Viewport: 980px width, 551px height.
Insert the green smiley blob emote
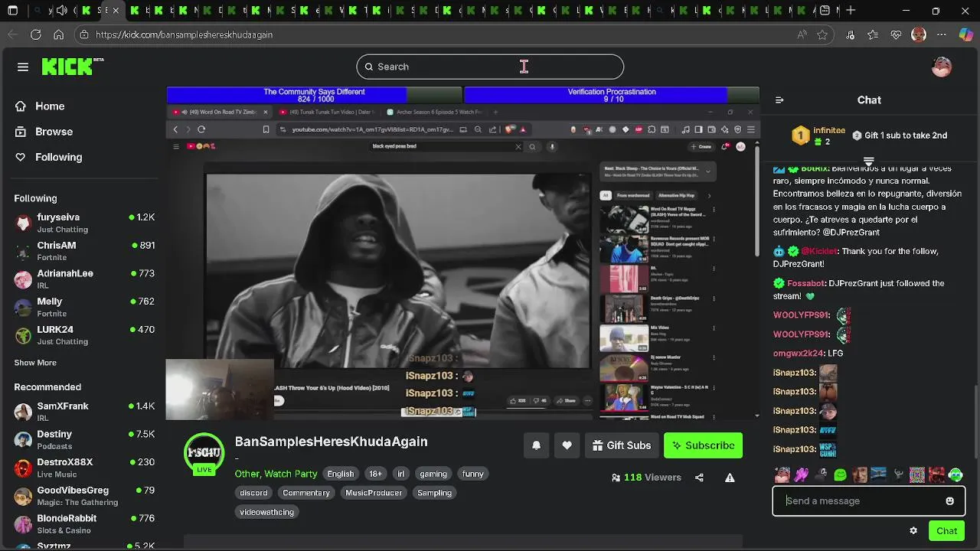840,475
